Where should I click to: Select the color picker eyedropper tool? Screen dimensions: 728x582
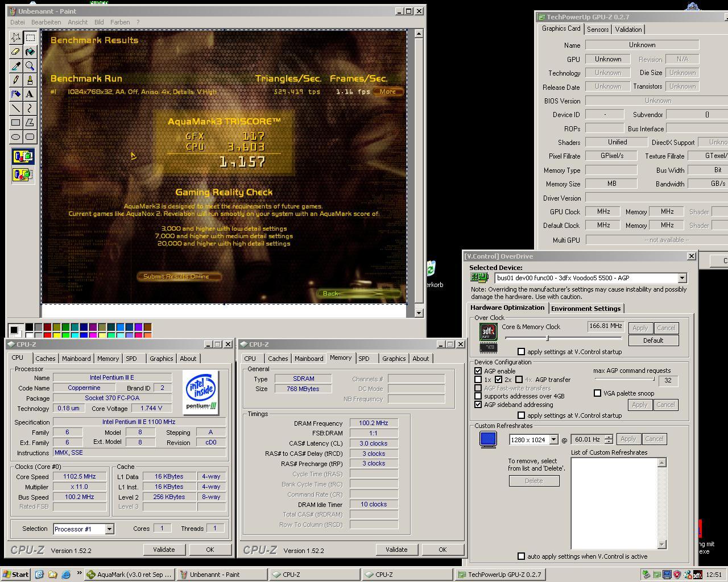[16, 66]
